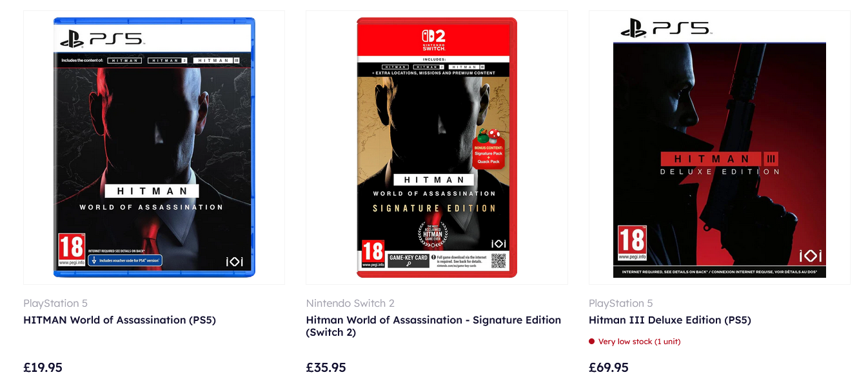Click the £19.95 price
The height and width of the screenshot is (388, 868).
[43, 367]
